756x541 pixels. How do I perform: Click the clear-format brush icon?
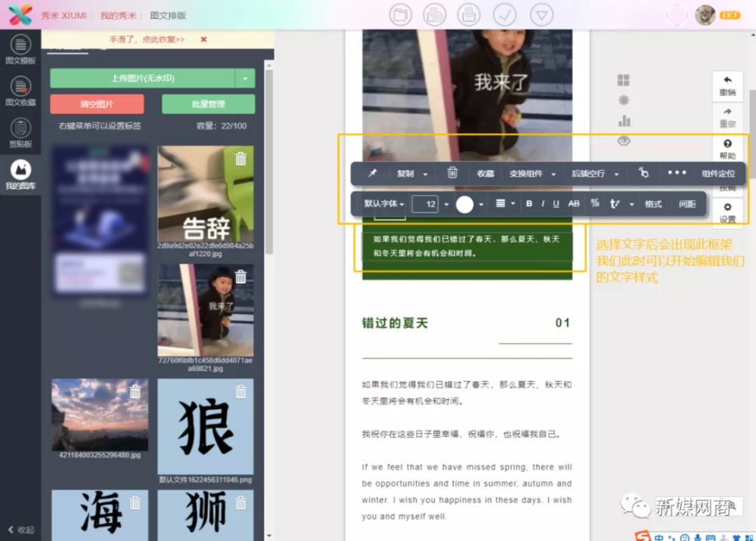pyautogui.click(x=595, y=203)
